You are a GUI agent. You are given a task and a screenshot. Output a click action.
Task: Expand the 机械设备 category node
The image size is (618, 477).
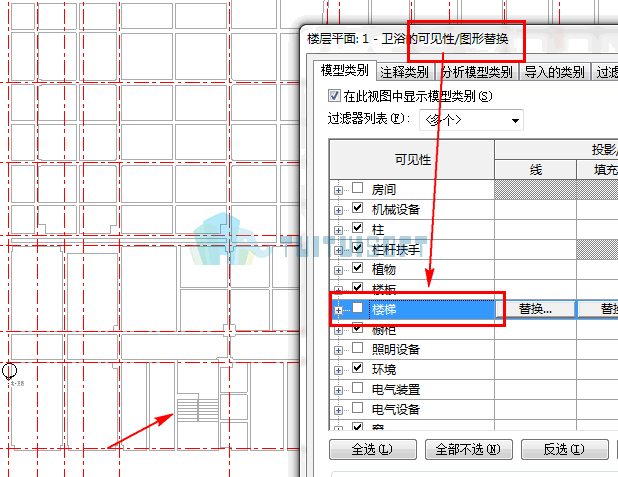pyautogui.click(x=338, y=211)
